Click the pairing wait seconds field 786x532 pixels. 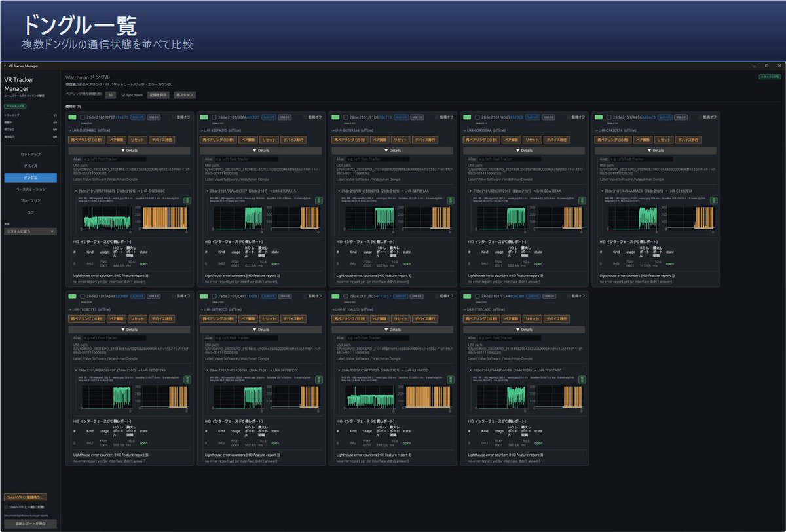(111, 95)
